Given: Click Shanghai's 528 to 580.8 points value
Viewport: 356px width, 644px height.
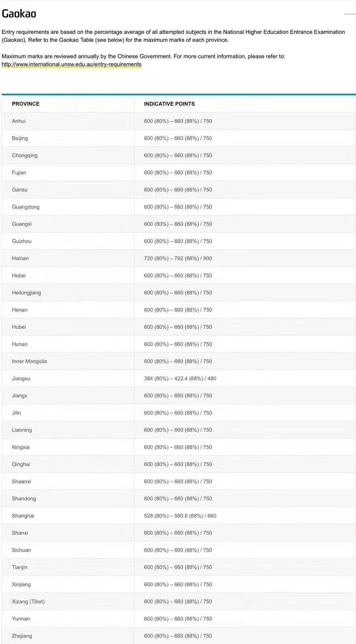Looking at the screenshot, I should [x=180, y=516].
